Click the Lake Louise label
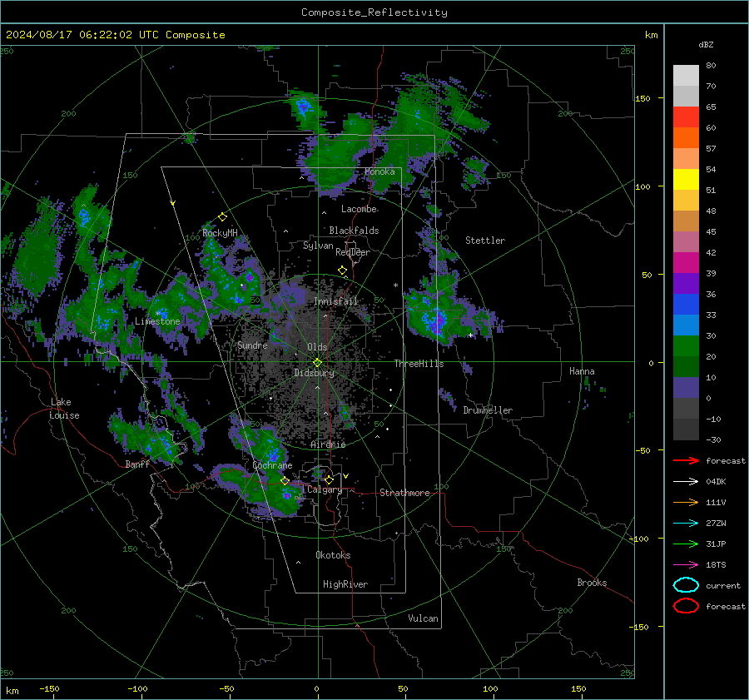Screen dimensions: 749x700 (x=65, y=409)
